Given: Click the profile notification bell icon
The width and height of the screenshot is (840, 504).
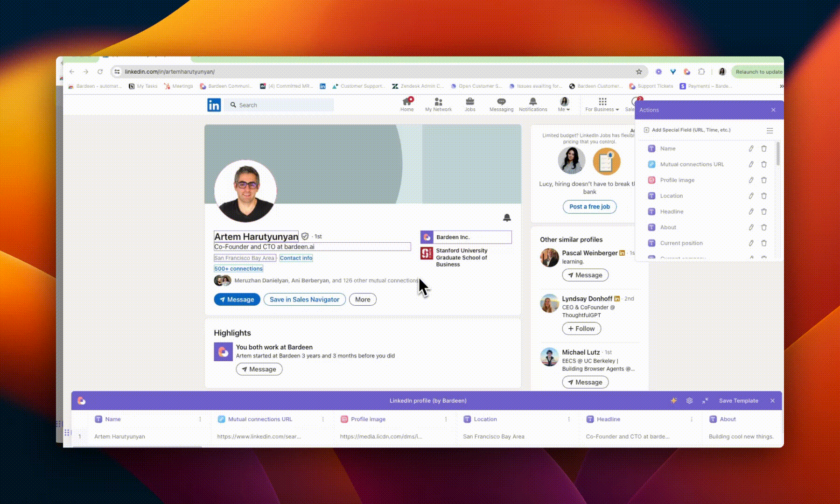Looking at the screenshot, I should coord(507,217).
